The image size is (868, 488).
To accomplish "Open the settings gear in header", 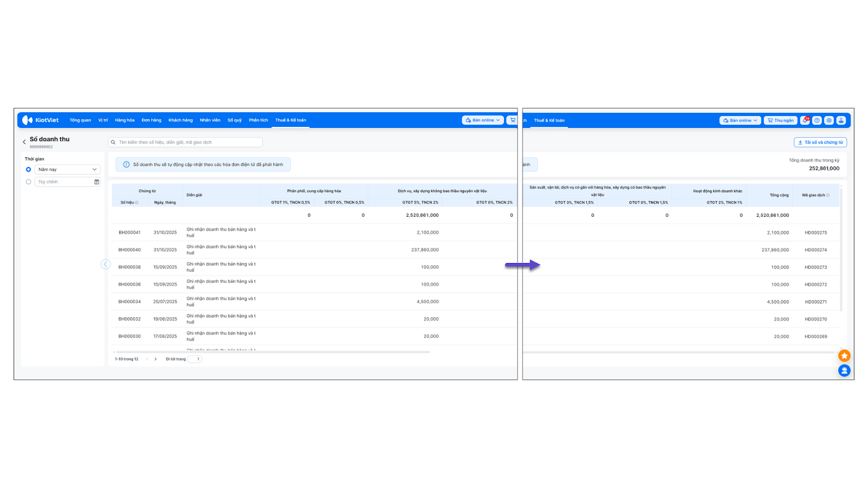I will [829, 120].
